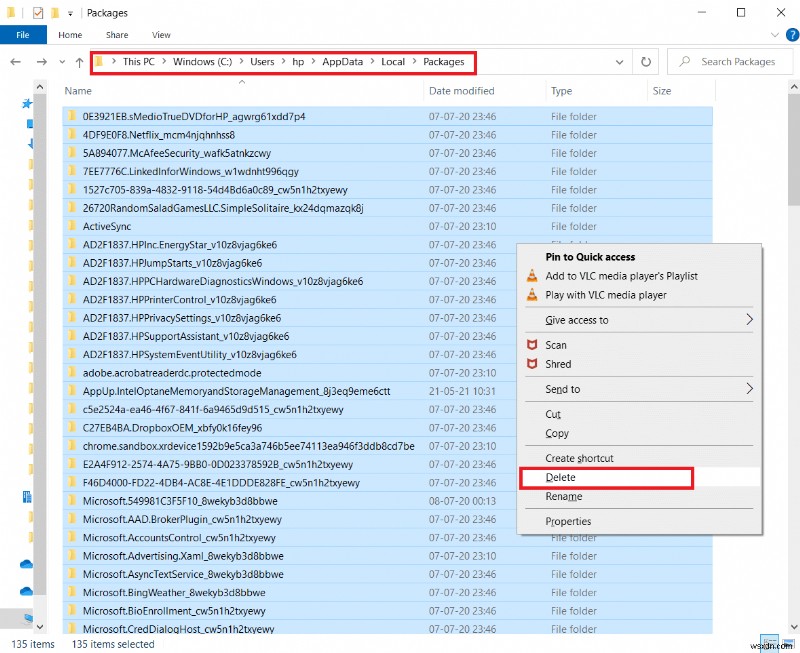
Task: Click the Properties quick access toolbar icon
Action: (38, 13)
